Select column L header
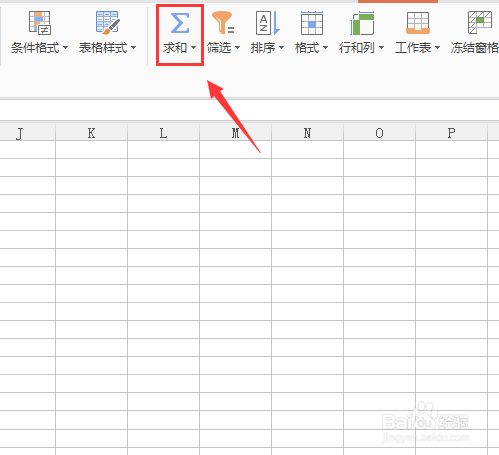 [x=164, y=133]
